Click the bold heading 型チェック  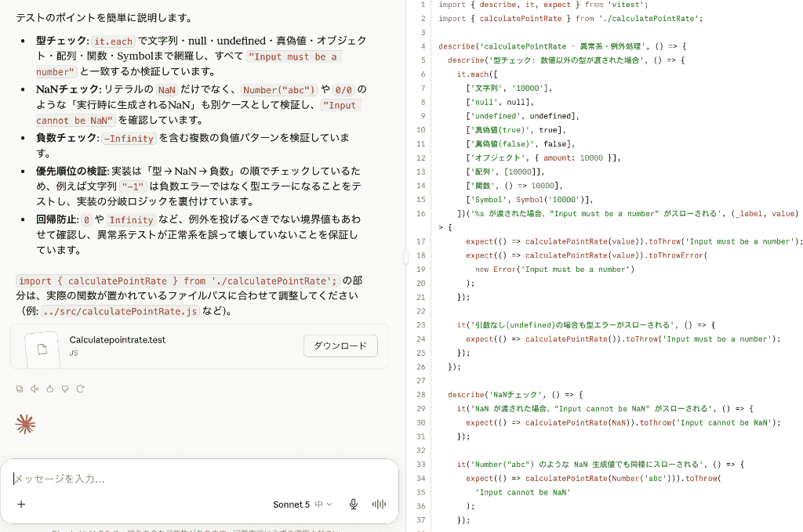click(61, 41)
